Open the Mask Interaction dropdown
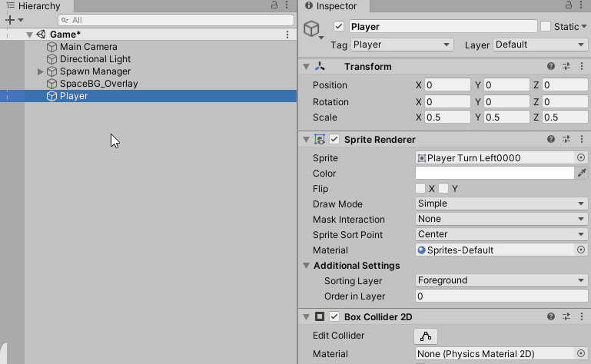This screenshot has width=591, height=364. 501,219
